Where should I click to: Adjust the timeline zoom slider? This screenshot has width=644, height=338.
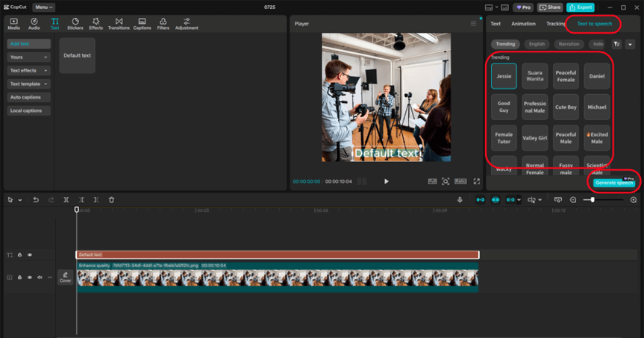[593, 200]
